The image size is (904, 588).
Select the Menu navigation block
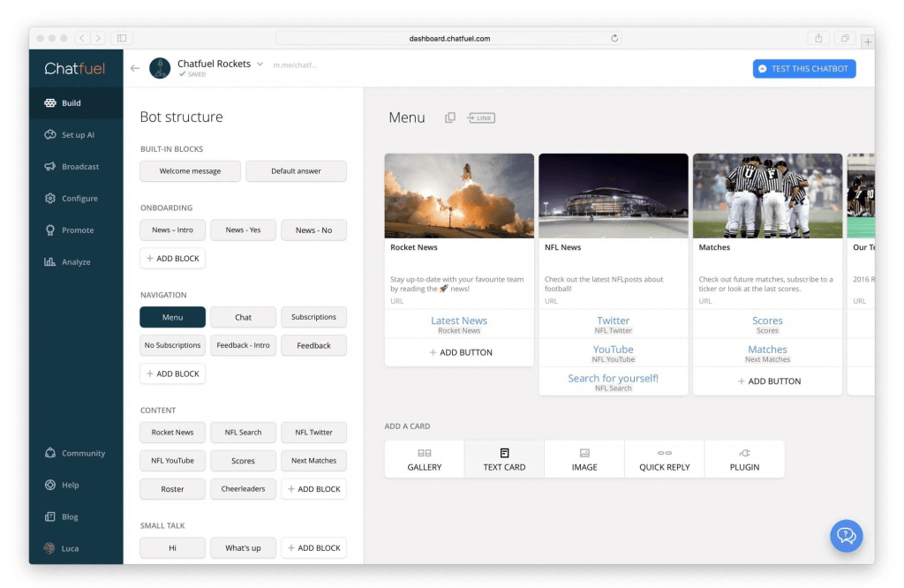172,317
